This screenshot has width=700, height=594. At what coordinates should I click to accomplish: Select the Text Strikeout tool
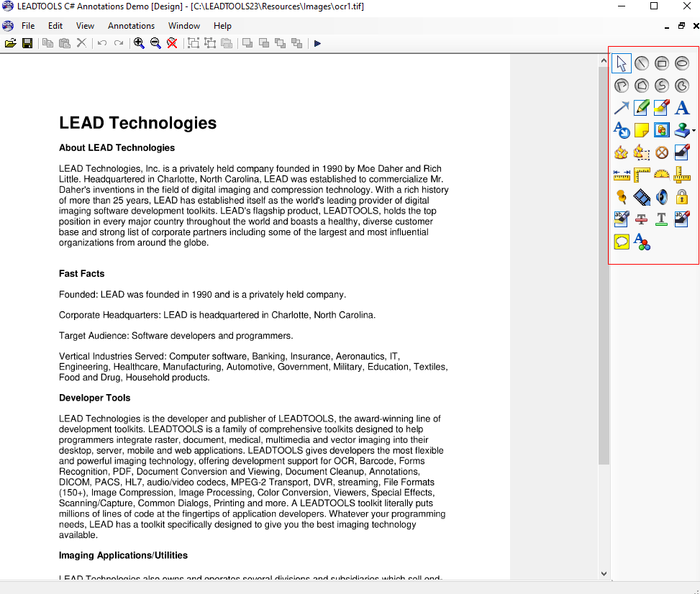click(x=642, y=219)
